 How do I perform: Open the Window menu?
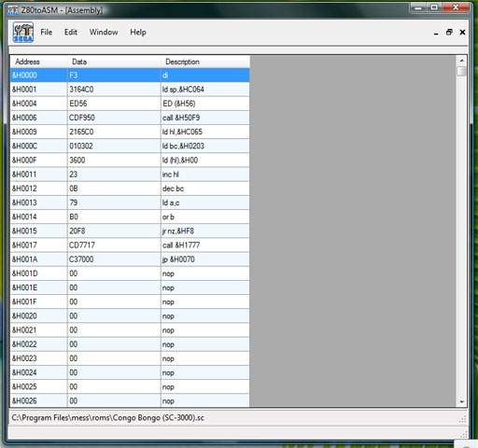point(104,32)
